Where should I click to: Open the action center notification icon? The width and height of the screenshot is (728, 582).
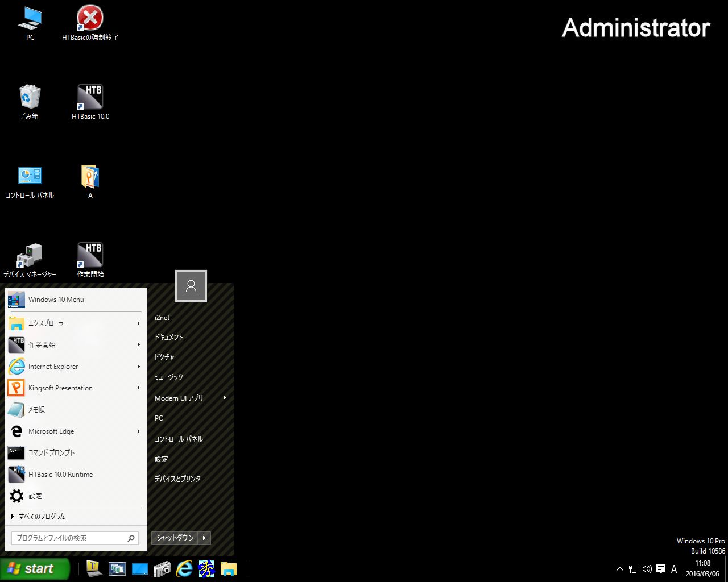coord(661,568)
